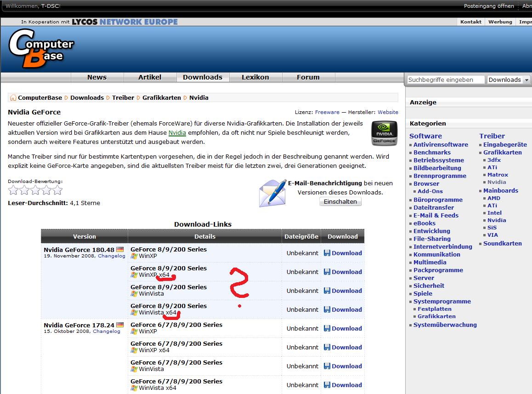Image resolution: width=532 pixels, height=394 pixels.
Task: Open AMD mainboard drivers
Action: [494, 198]
